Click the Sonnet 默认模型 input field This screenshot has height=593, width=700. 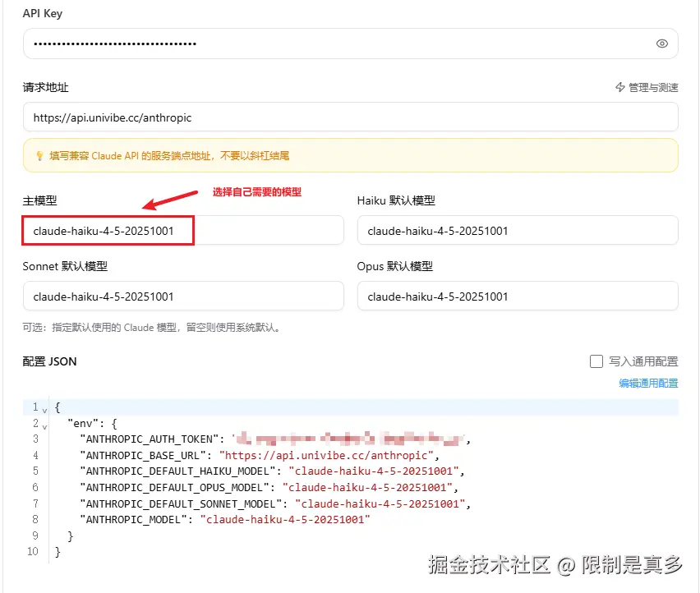point(183,296)
